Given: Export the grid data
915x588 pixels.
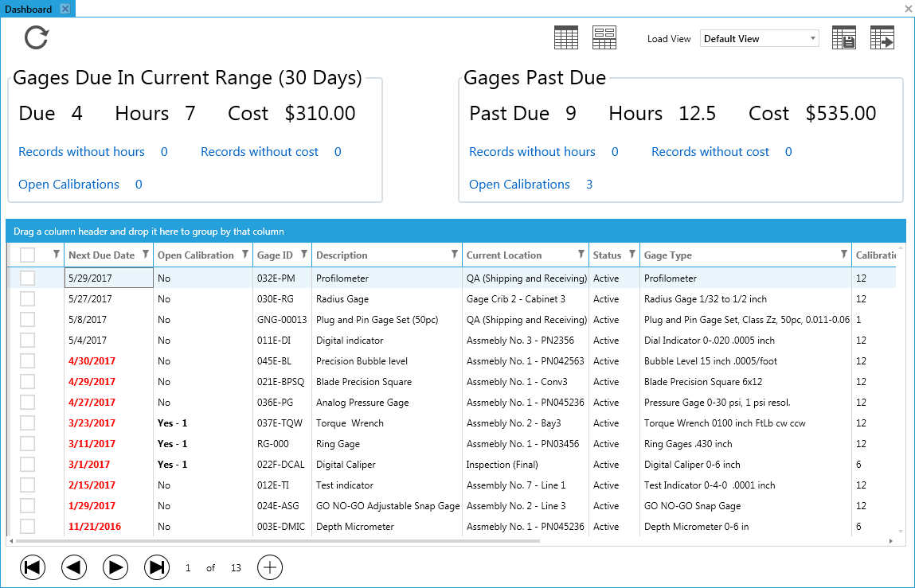Looking at the screenshot, I should 882,37.
